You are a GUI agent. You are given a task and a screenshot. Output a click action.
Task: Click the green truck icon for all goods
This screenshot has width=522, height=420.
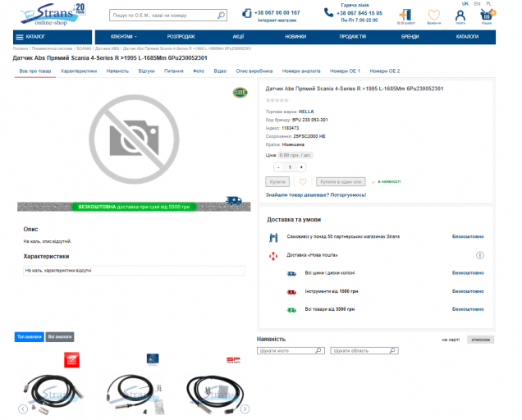(291, 310)
